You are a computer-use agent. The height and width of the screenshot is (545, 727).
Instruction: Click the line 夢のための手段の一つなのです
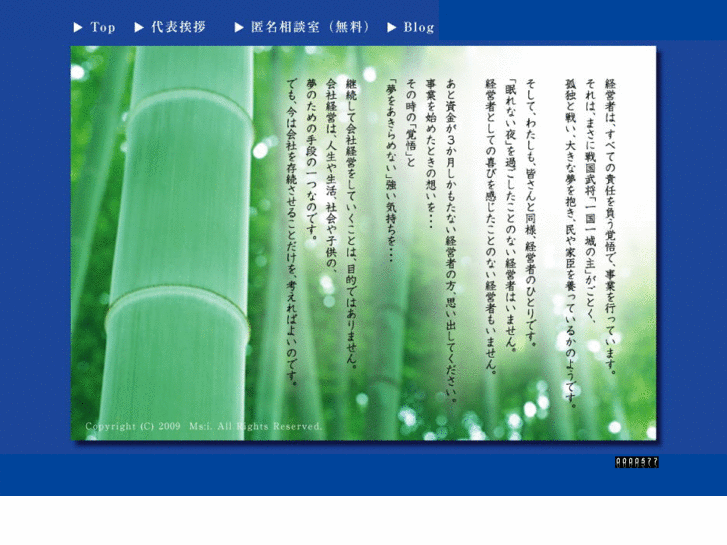pos(312,160)
